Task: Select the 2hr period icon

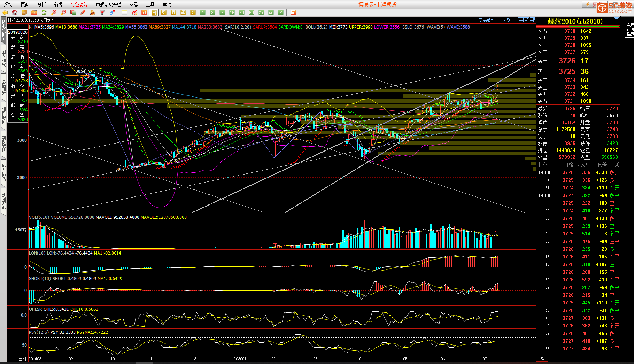Action: point(261,13)
